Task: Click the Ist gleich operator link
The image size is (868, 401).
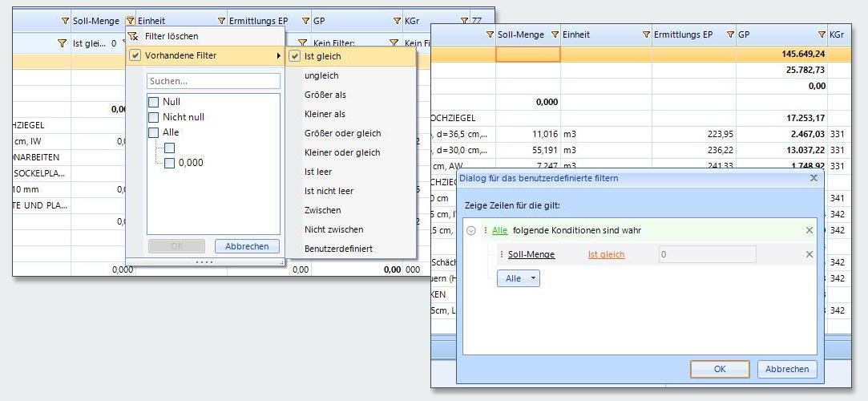Action: [x=606, y=255]
